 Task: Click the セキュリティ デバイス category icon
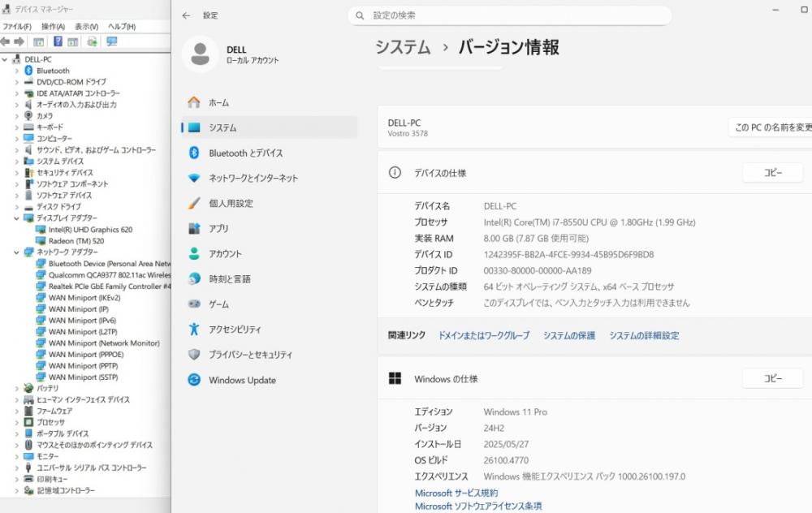(x=28, y=173)
